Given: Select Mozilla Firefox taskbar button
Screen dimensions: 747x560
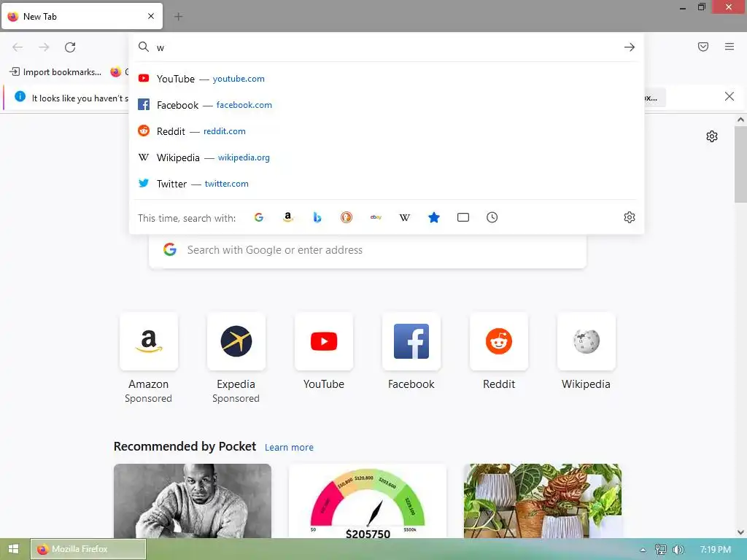Looking at the screenshot, I should click(88, 549).
